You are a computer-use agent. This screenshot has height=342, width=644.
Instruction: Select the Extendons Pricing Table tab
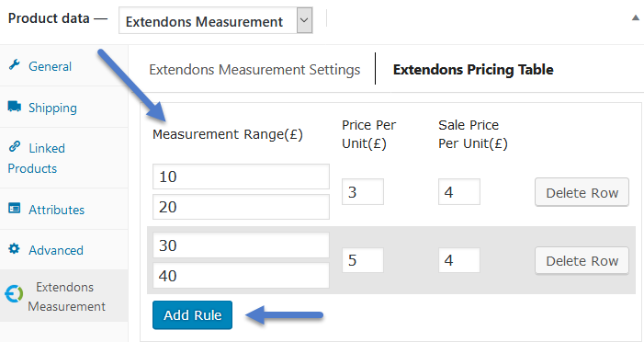(x=473, y=70)
